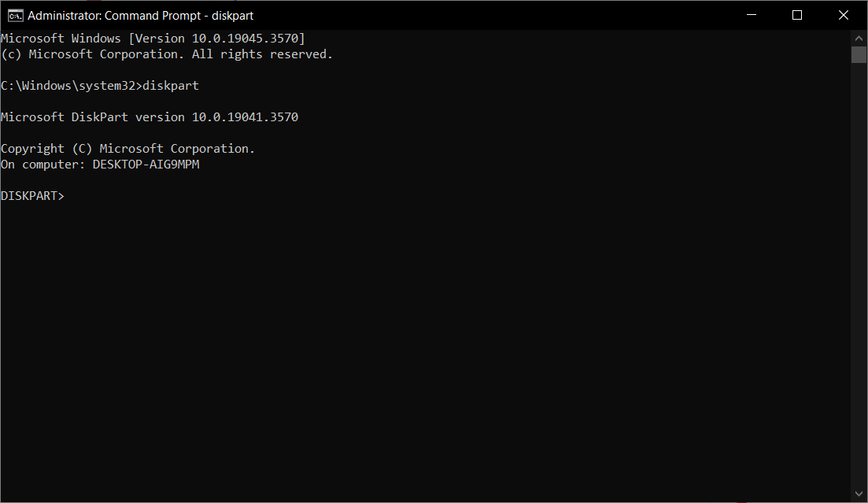Click the DiskPart version number 10.0.19041.3570
Image resolution: width=868 pixels, height=503 pixels.
click(x=246, y=117)
